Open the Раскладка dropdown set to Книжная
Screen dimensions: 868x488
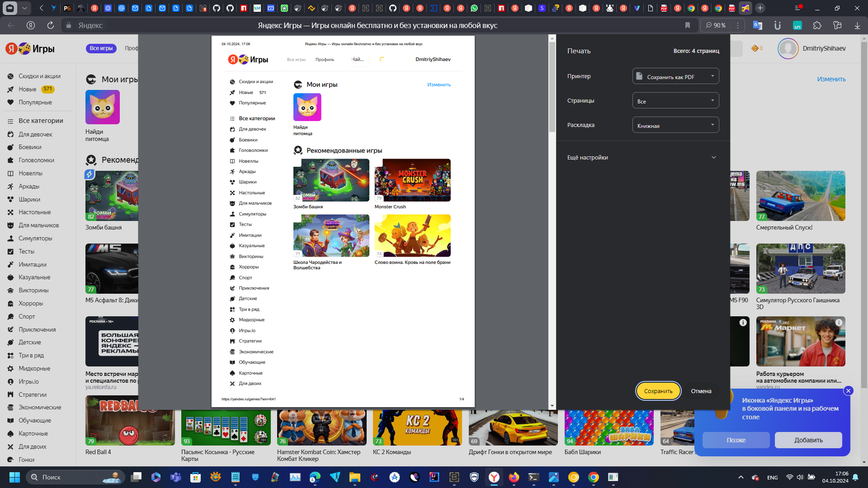675,125
